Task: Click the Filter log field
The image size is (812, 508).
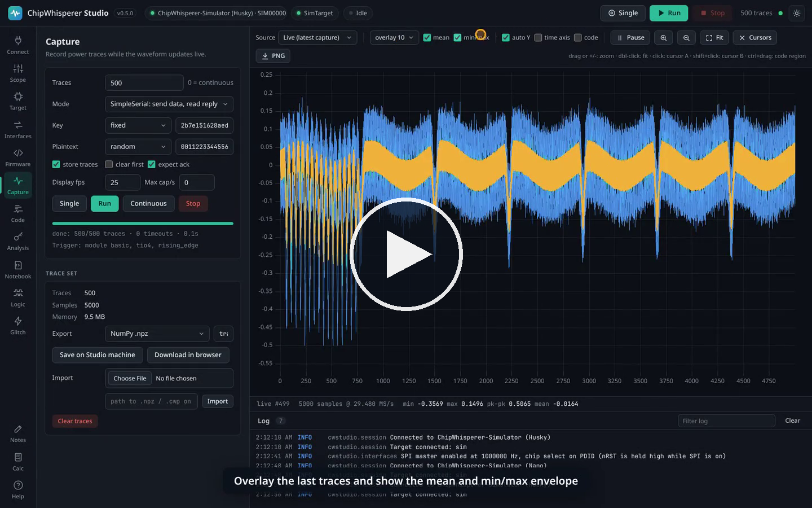Action: coord(727,421)
